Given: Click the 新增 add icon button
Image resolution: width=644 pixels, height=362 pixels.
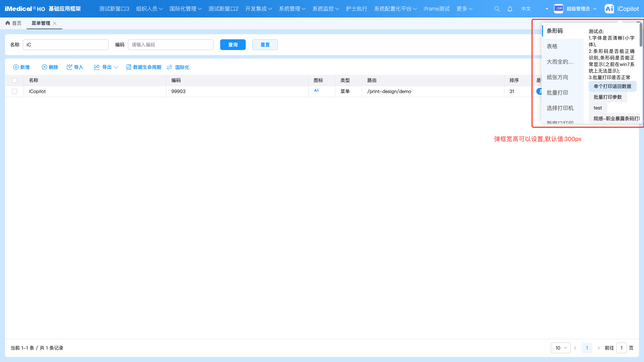Looking at the screenshot, I should click(16, 67).
